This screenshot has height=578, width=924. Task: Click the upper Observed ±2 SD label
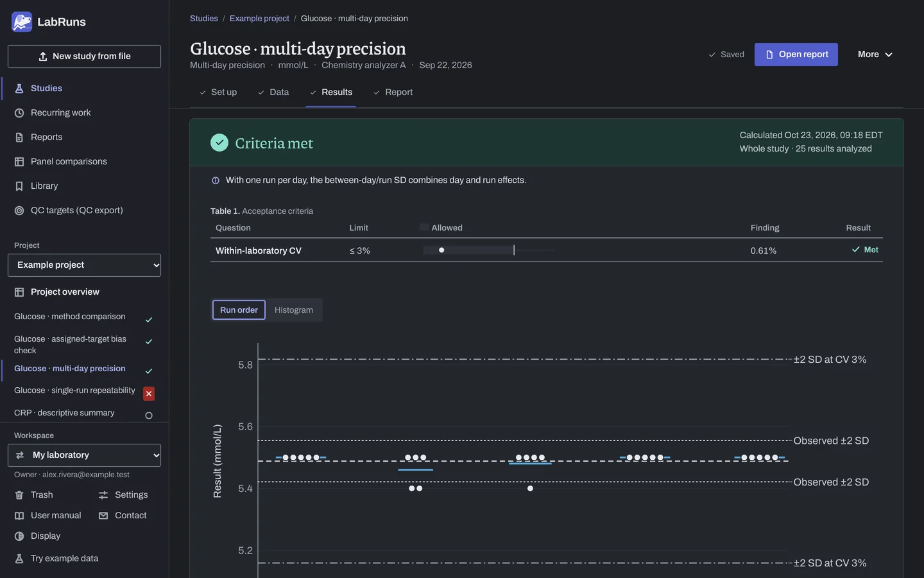831,441
